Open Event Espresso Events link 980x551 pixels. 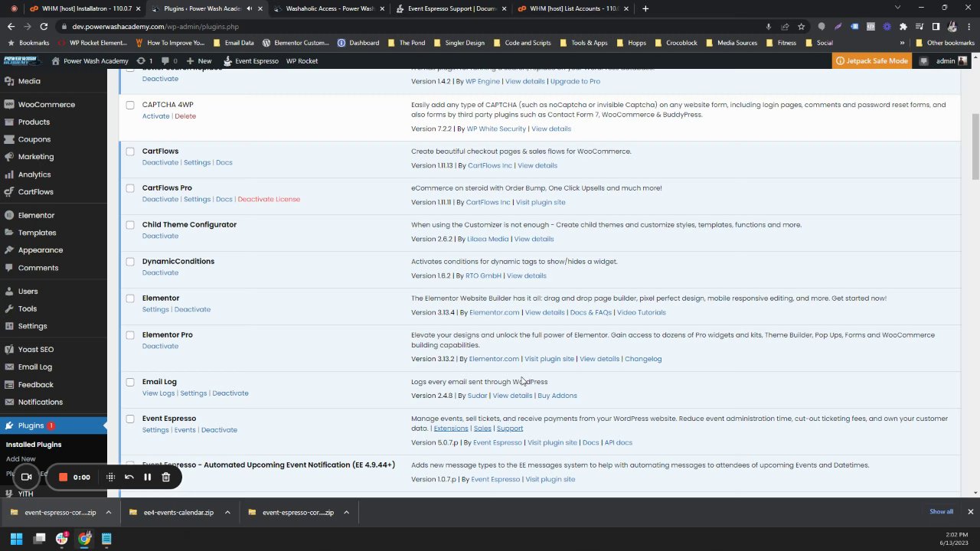[185, 430]
